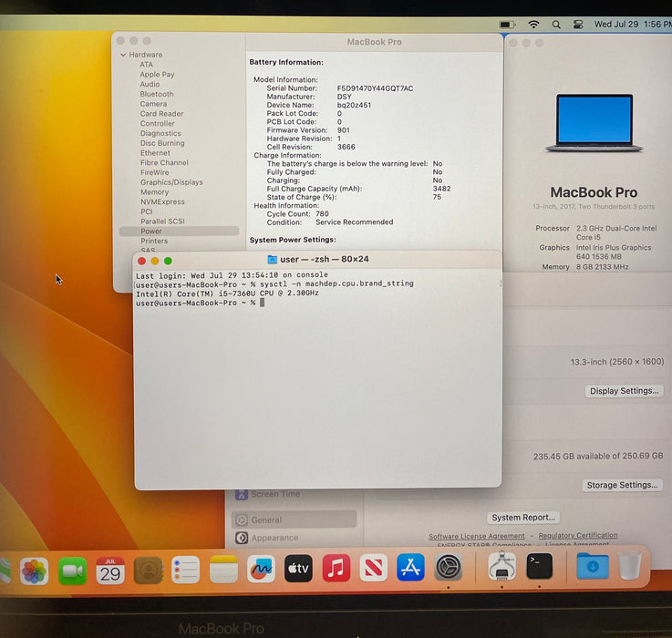Click the battery status icon in the menu bar

pos(508,25)
